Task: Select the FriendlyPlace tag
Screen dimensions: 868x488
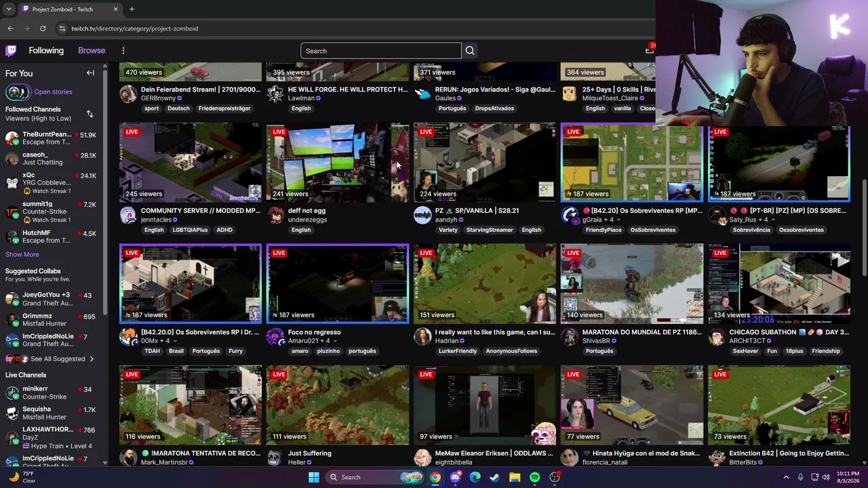Action: coord(604,230)
